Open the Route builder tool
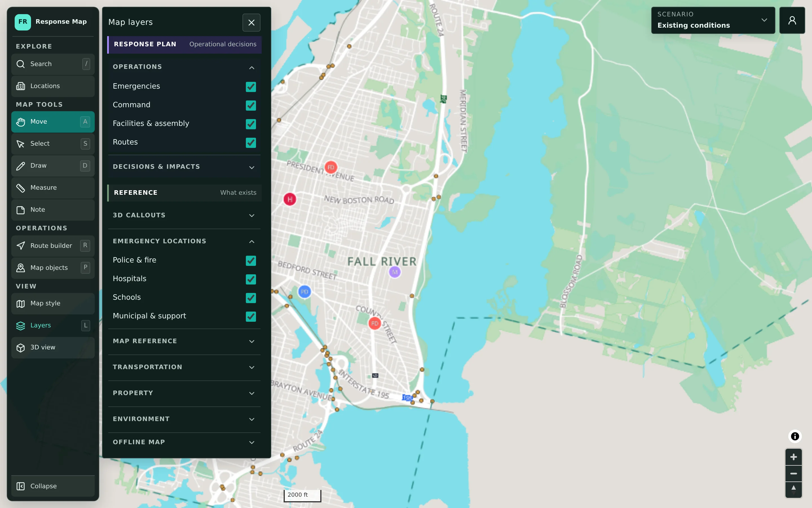This screenshot has height=508, width=812. pyautogui.click(x=53, y=246)
